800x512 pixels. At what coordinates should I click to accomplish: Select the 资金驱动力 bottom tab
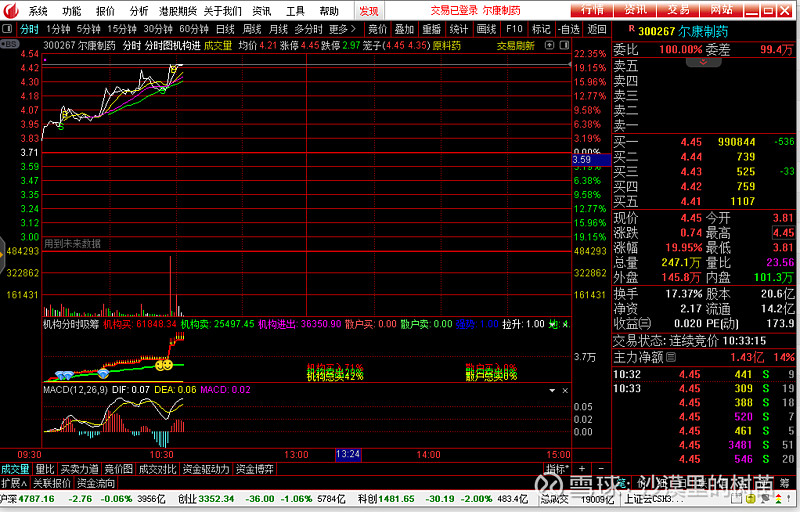pyautogui.click(x=206, y=469)
